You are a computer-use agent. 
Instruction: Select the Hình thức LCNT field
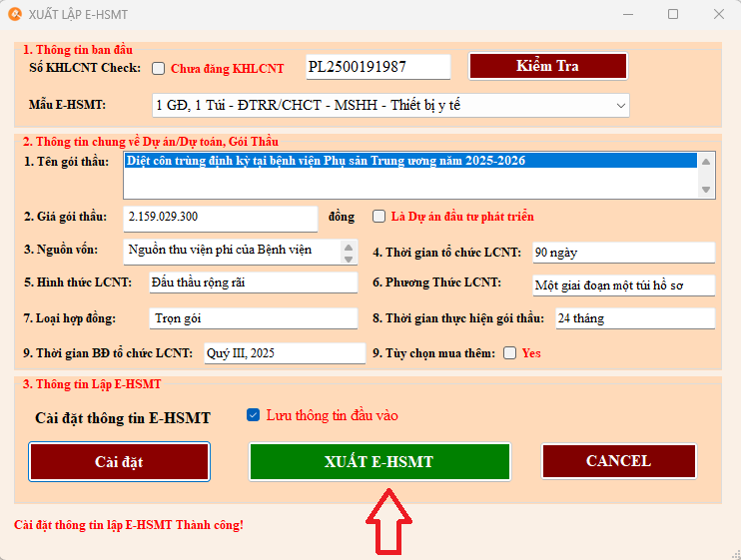click(x=252, y=283)
